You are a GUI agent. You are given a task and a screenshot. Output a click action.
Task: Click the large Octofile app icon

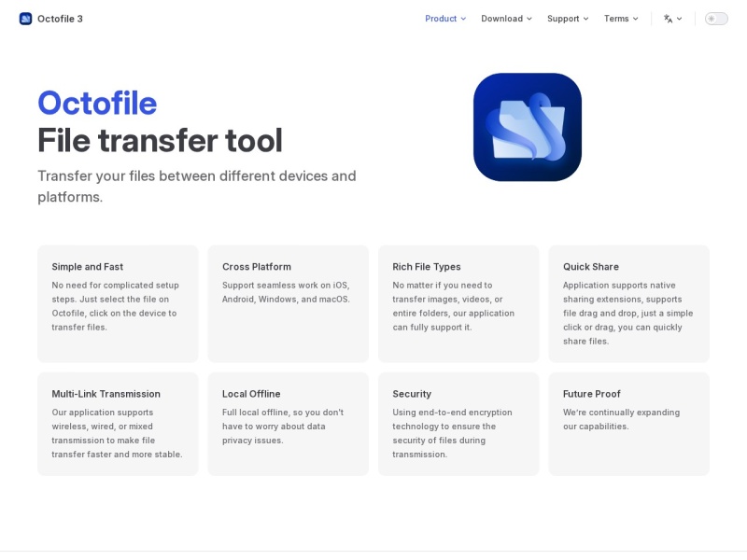528,127
